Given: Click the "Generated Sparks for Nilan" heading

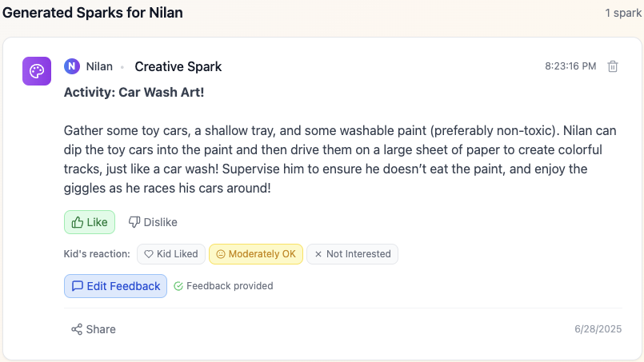Looking at the screenshot, I should click(92, 13).
